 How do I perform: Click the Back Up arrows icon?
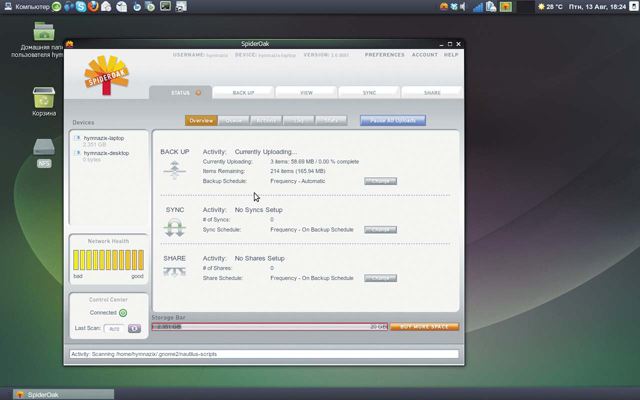tap(175, 170)
